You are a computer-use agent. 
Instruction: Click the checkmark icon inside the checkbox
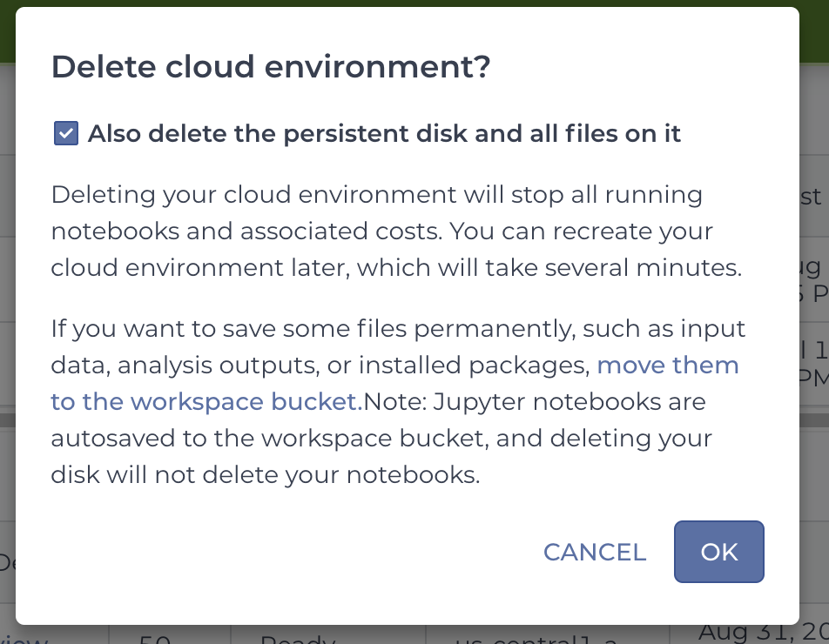pos(66,133)
